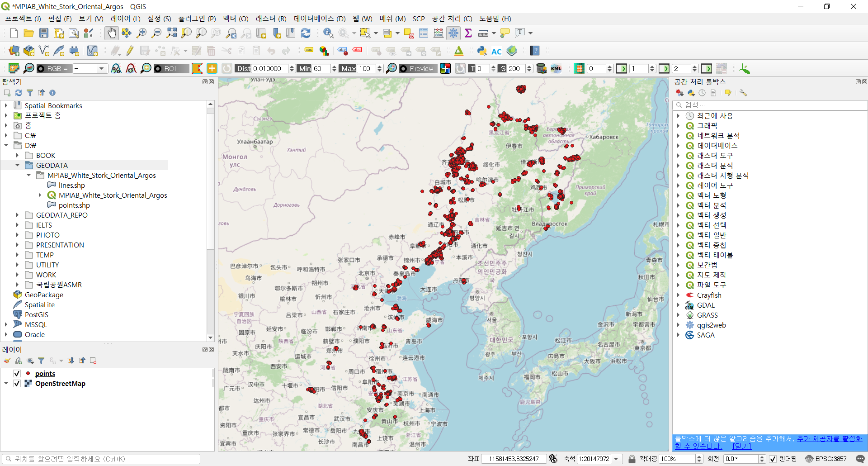Viewport: 868px width, 466px height.
Task: Increase the S value 200 spinbox
Action: [529, 66]
